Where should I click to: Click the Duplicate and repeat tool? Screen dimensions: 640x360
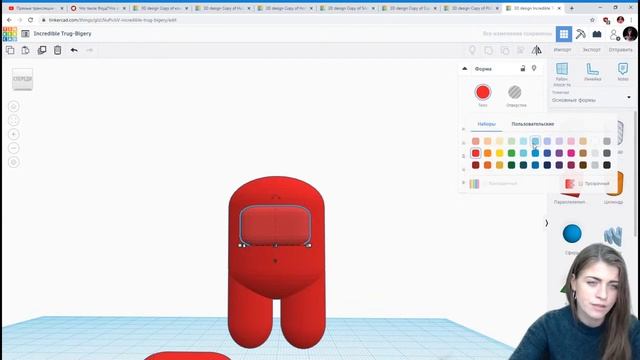tap(42, 50)
